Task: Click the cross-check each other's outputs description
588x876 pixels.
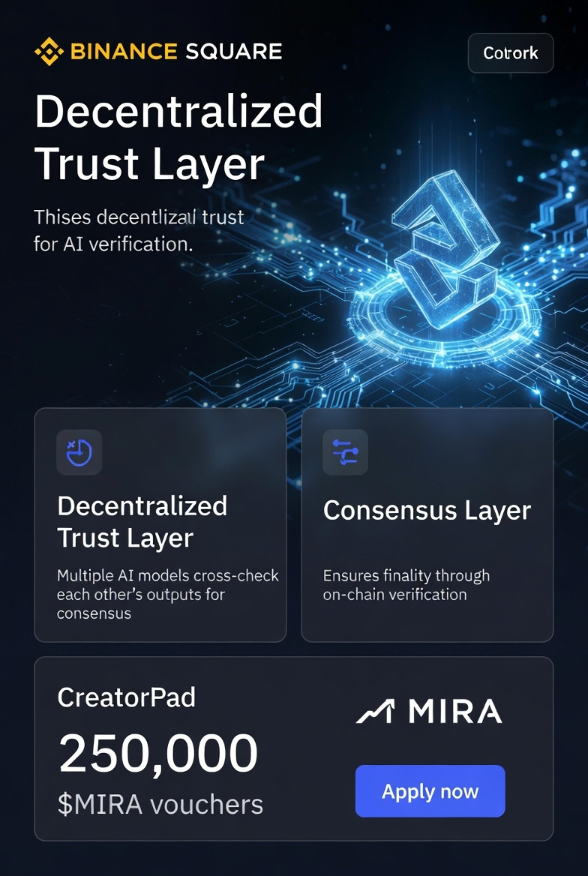Action: [x=168, y=595]
